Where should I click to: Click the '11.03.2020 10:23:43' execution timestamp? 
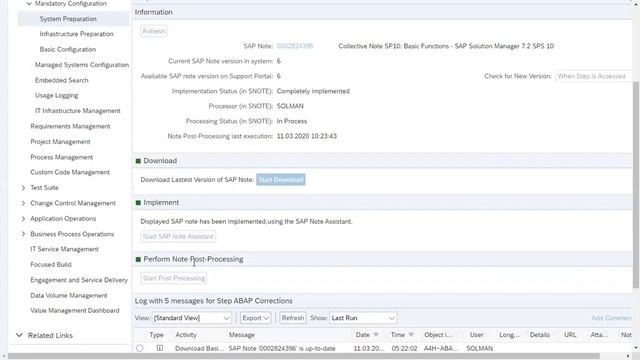(307, 136)
